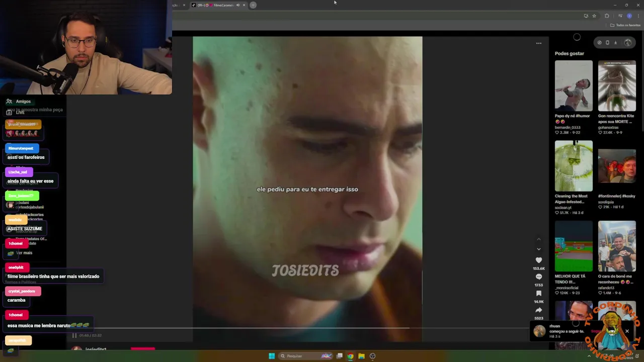Open Todos os favoritos bookmarks folder
Screen dimensions: 644x362
625,25
